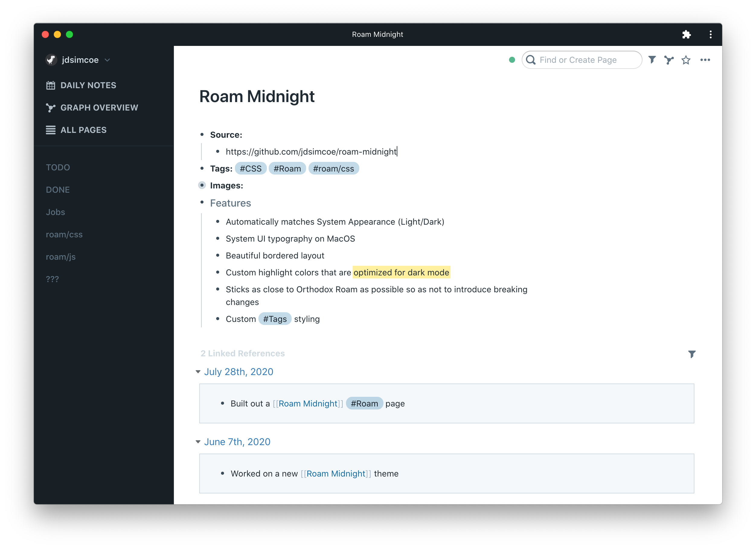
Task: Open the roam/js shortcut in sidebar
Action: (61, 257)
